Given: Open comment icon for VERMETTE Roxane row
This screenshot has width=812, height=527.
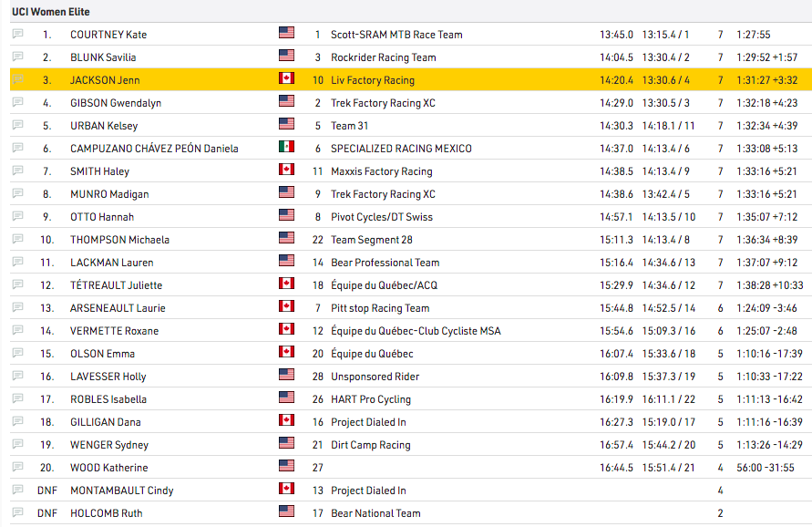Looking at the screenshot, I should [x=18, y=330].
